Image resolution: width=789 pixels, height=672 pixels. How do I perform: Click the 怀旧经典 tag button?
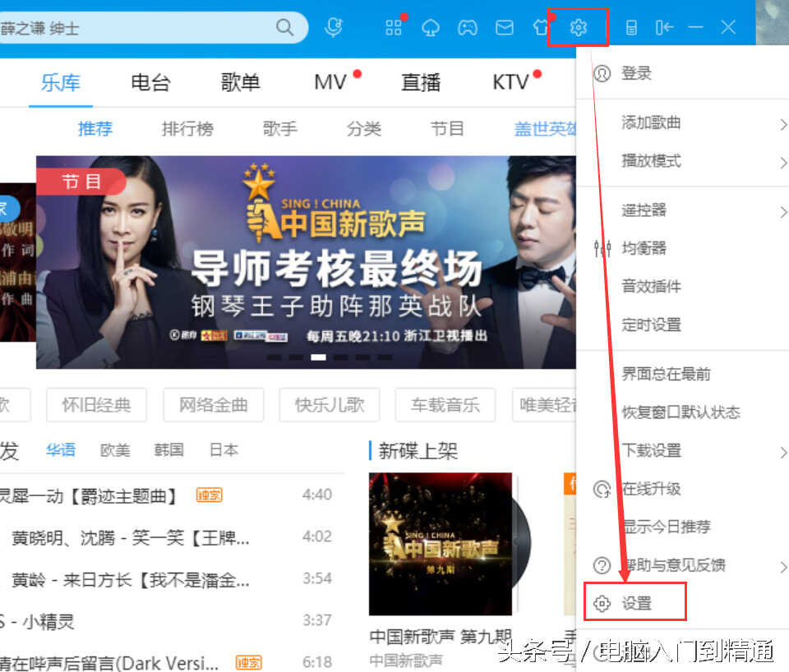click(97, 405)
